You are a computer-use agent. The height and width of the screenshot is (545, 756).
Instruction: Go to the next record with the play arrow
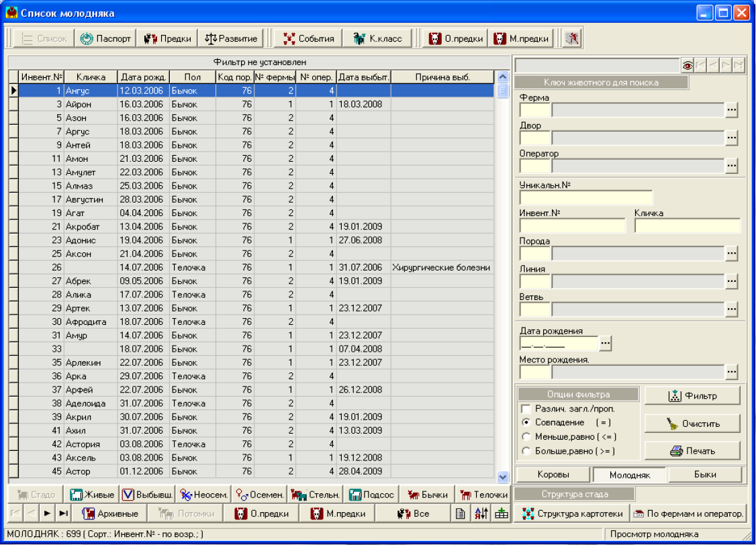[47, 513]
